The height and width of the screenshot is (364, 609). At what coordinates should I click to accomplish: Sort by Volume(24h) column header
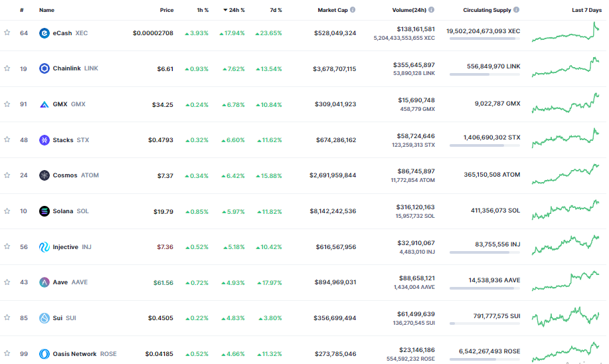(x=409, y=10)
